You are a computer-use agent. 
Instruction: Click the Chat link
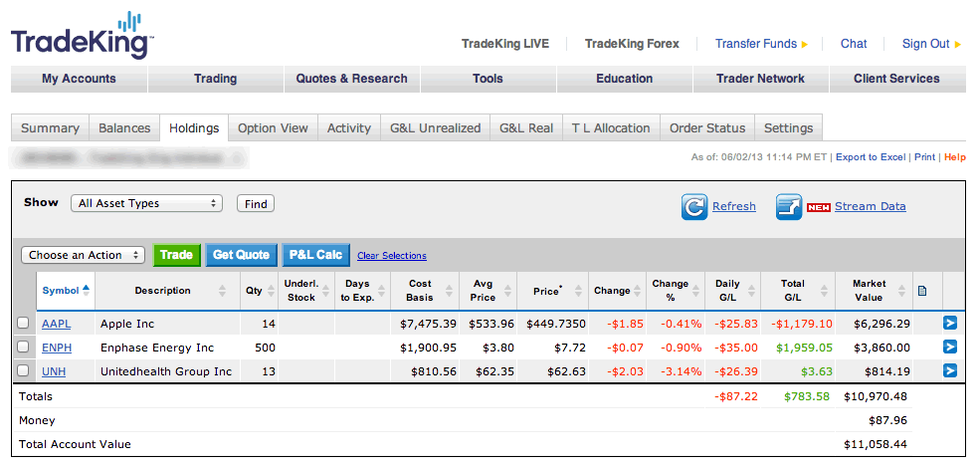[x=854, y=44]
